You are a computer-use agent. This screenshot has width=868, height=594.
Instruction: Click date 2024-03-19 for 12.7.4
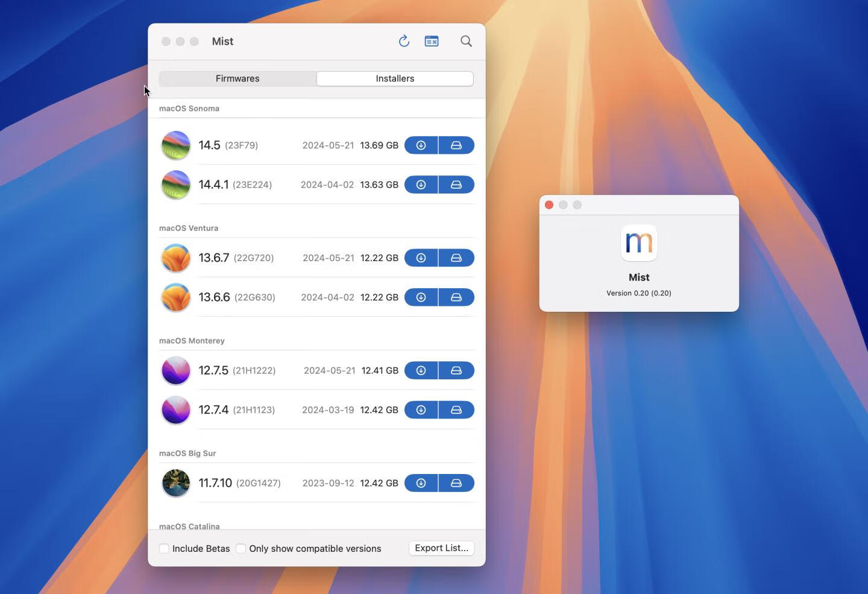[328, 410]
